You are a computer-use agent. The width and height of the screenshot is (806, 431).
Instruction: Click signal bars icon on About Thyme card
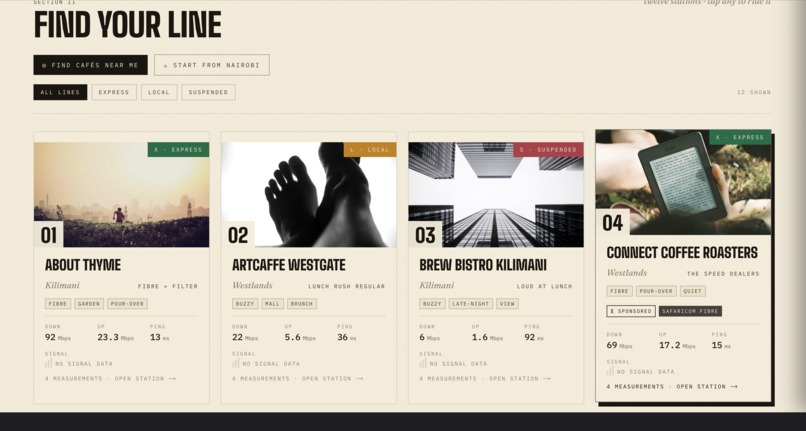point(48,363)
